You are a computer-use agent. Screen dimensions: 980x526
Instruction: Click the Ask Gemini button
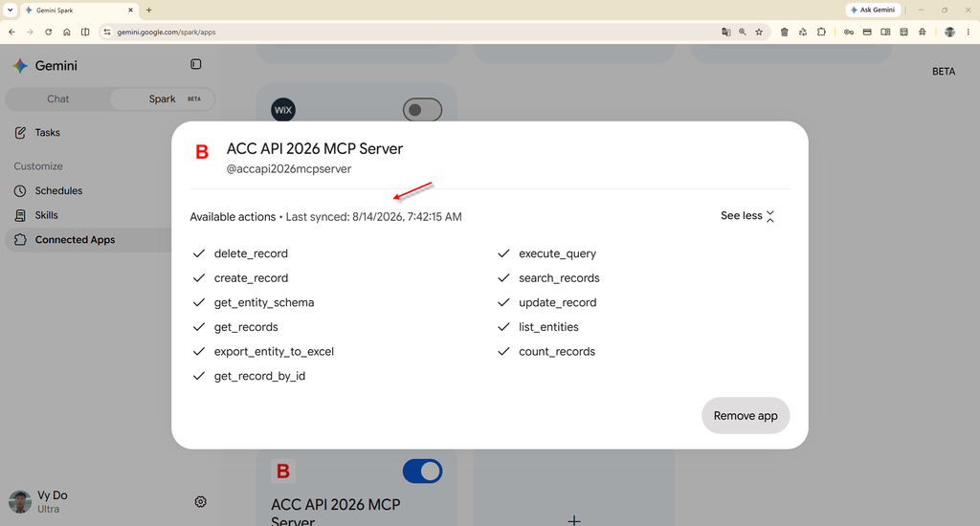click(x=873, y=10)
